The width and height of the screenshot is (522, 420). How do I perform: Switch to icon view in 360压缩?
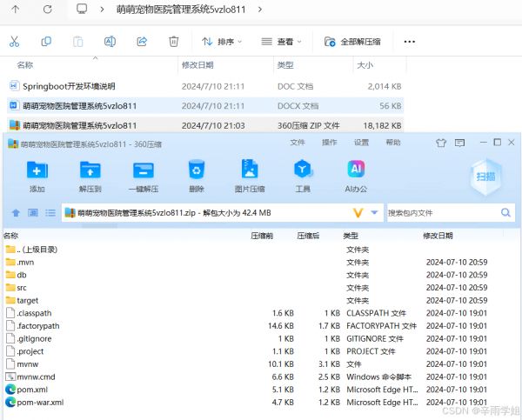[33, 212]
